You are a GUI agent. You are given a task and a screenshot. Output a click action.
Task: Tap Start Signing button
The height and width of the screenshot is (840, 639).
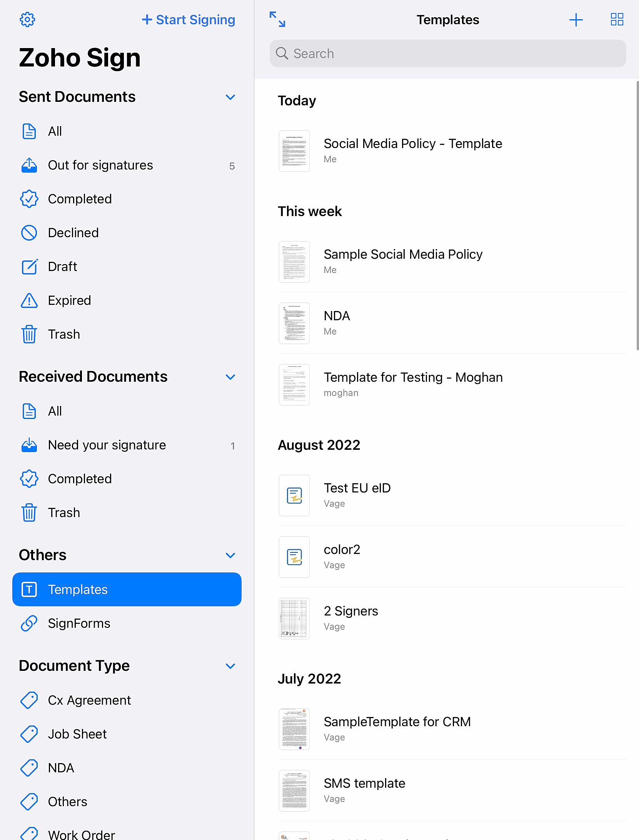[x=188, y=20]
